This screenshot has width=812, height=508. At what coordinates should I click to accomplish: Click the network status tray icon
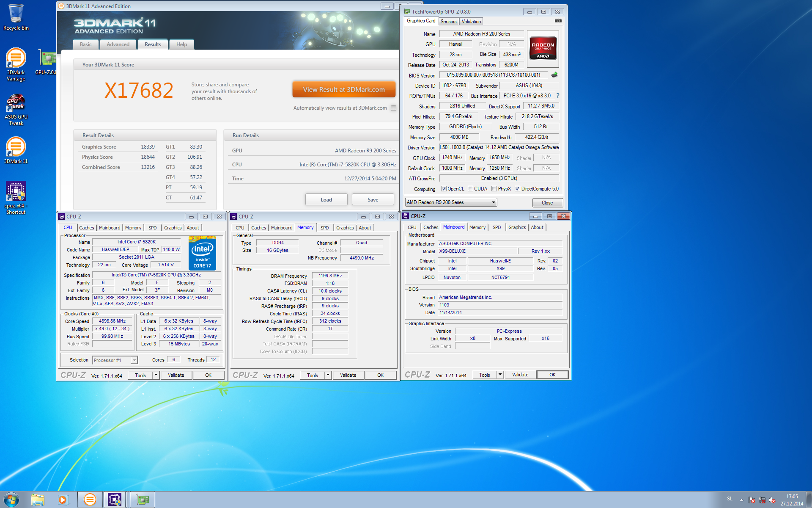coord(762,500)
